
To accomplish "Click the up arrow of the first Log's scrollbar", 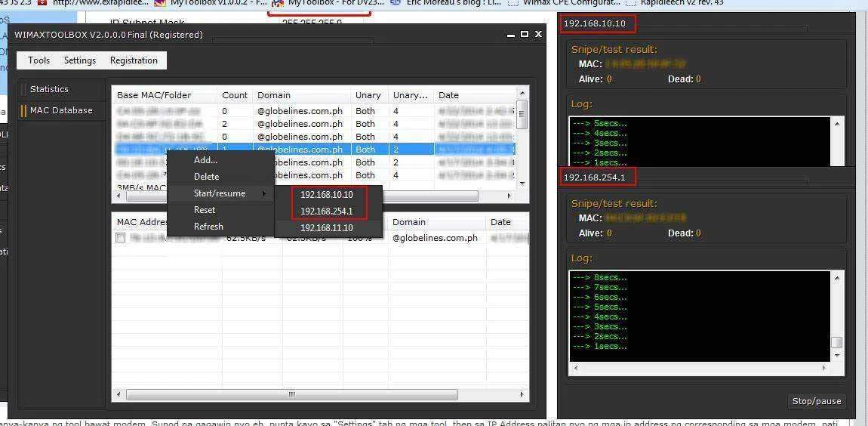I will tap(836, 124).
